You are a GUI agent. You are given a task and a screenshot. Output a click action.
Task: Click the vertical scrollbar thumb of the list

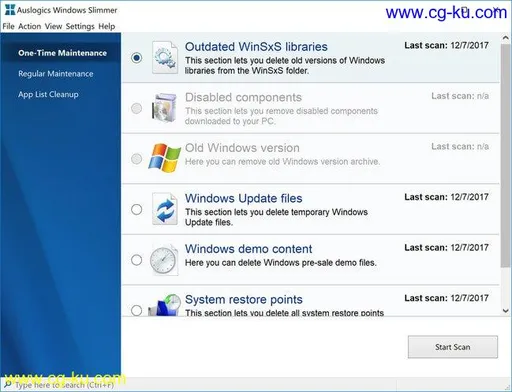(505, 155)
